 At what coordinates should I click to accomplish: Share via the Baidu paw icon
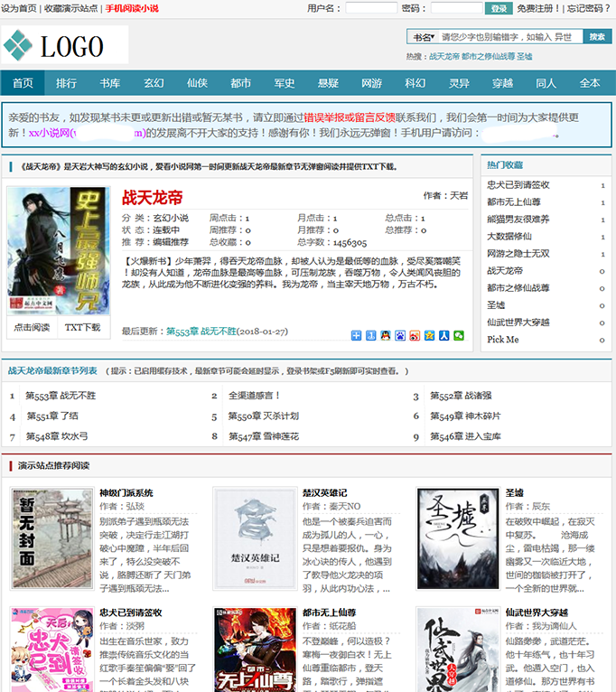(x=400, y=335)
